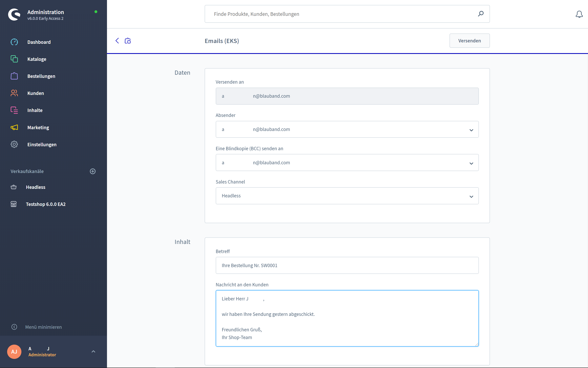The width and height of the screenshot is (588, 368).
Task: Expand the user menu chevron
Action: (94, 351)
